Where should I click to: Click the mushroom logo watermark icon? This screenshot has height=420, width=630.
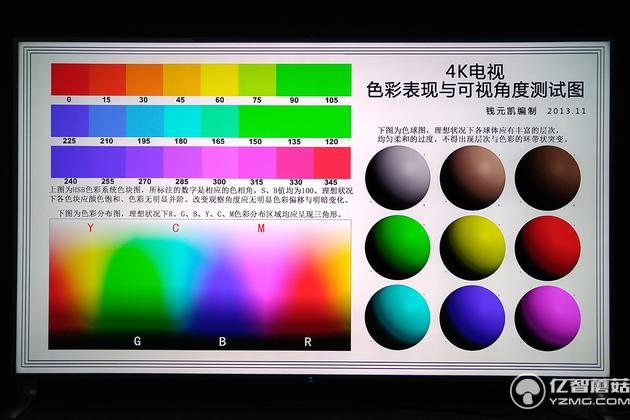pyautogui.click(x=527, y=392)
